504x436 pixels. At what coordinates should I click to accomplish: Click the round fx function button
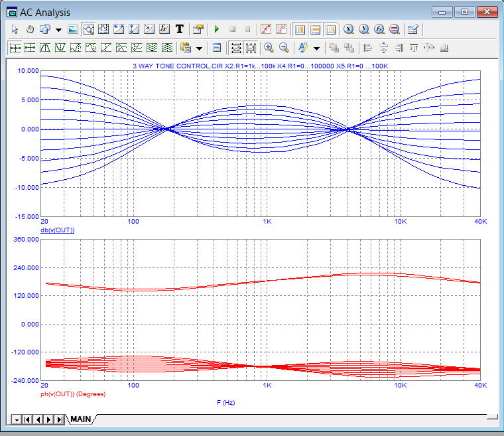pyautogui.click(x=379, y=29)
